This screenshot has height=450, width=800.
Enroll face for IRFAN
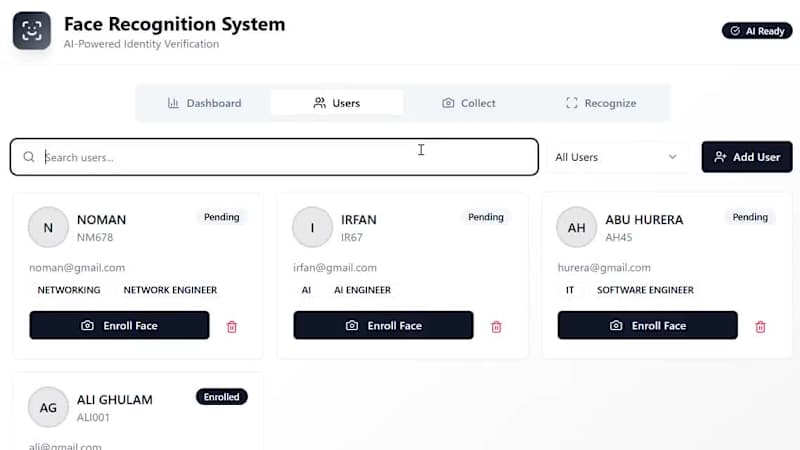click(383, 326)
